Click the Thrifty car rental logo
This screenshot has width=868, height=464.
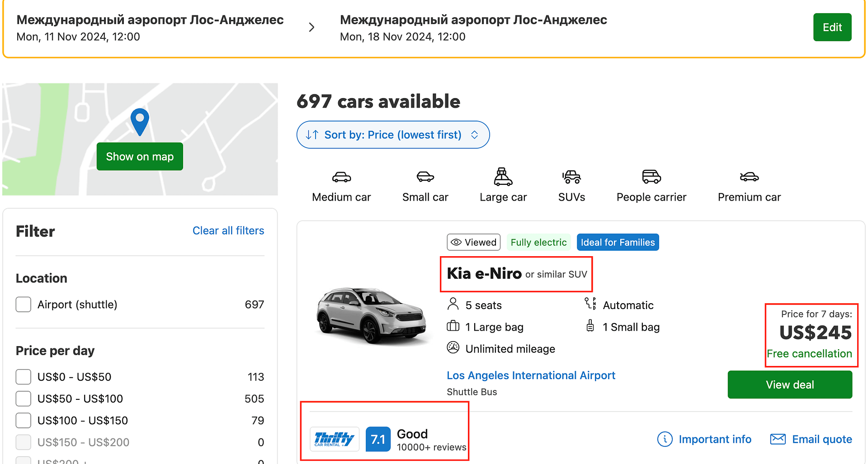334,439
